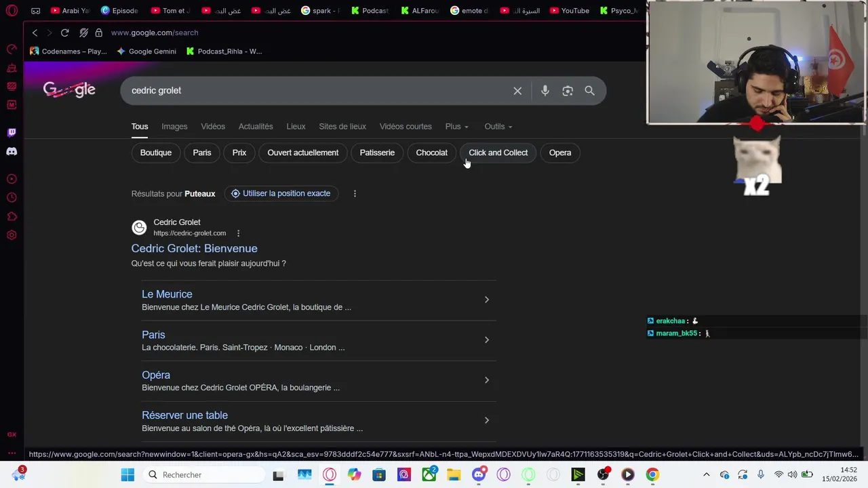Open the sidebar three-dots setup menu

[x=12, y=453]
